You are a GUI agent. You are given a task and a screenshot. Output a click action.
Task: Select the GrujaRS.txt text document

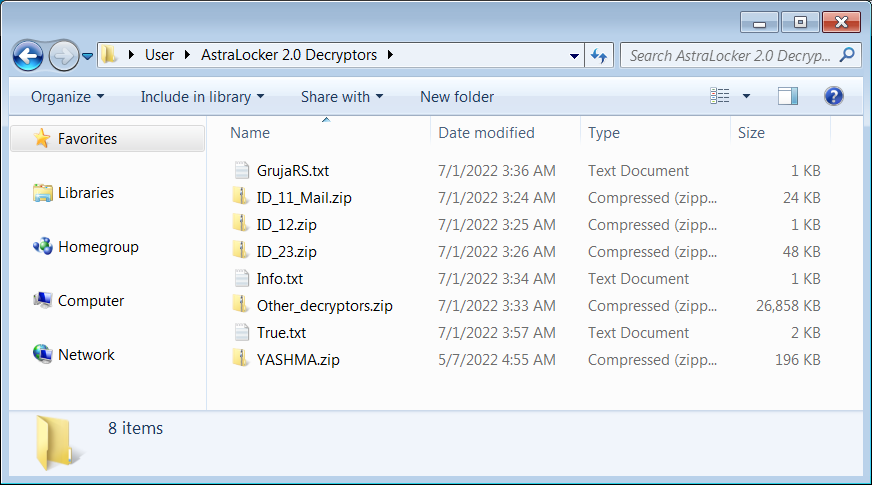292,171
